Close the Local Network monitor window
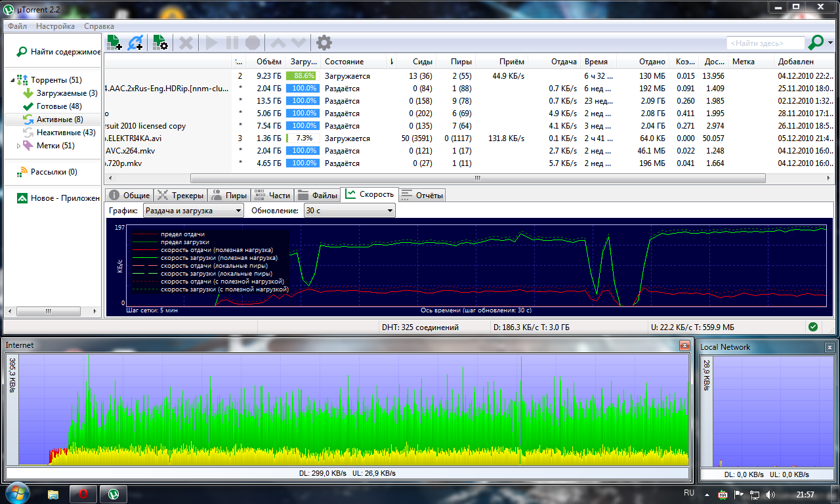The width and height of the screenshot is (840, 504). click(x=830, y=347)
